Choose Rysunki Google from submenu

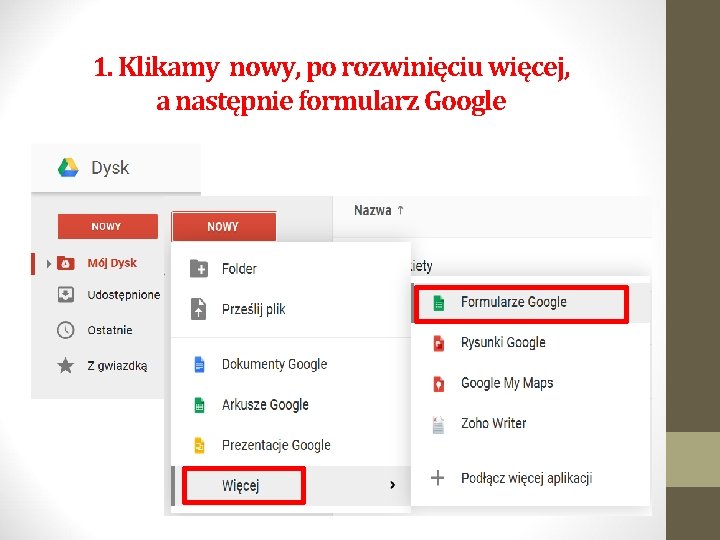pyautogui.click(x=531, y=343)
